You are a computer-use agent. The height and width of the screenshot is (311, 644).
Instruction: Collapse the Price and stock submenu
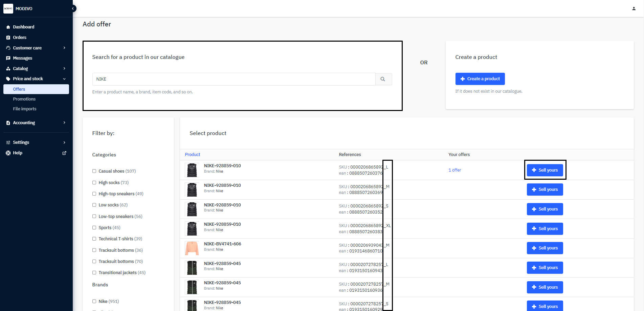pos(64,79)
